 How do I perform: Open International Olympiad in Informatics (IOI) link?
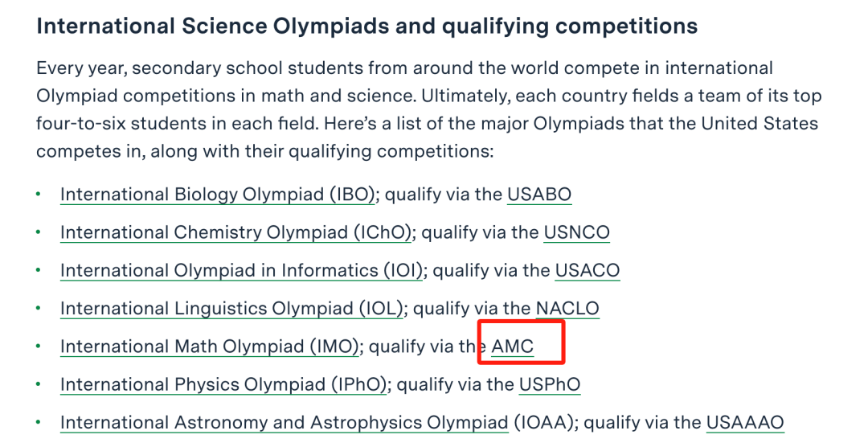click(x=241, y=271)
